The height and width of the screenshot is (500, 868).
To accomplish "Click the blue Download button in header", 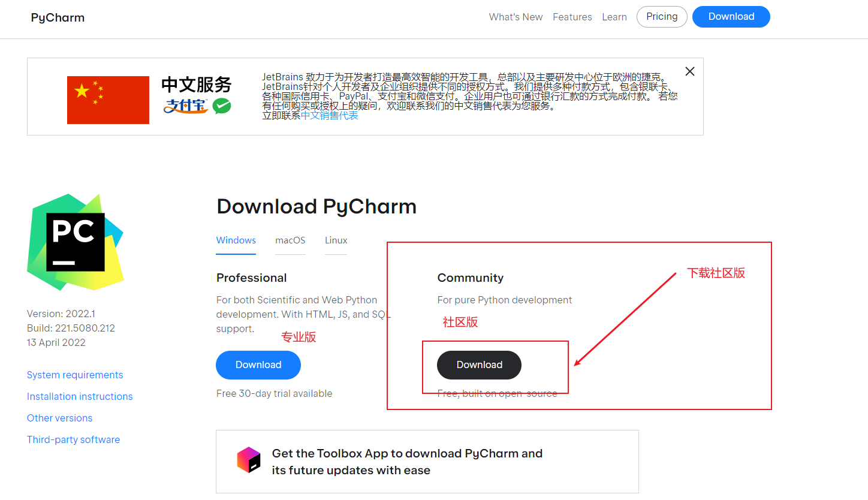I will click(x=731, y=17).
